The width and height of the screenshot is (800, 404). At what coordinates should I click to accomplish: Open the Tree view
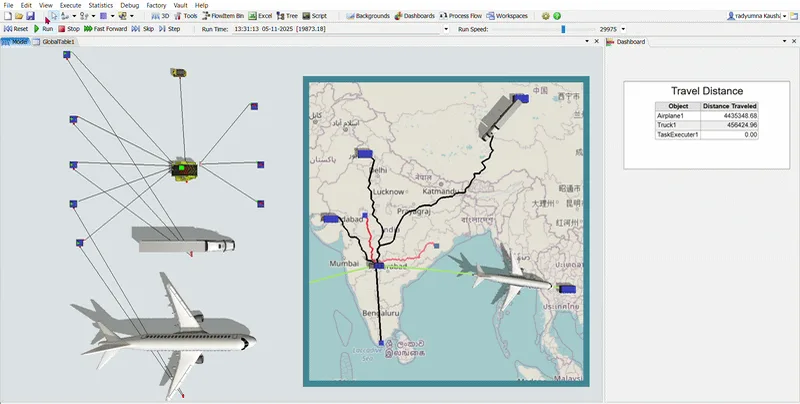coord(287,16)
